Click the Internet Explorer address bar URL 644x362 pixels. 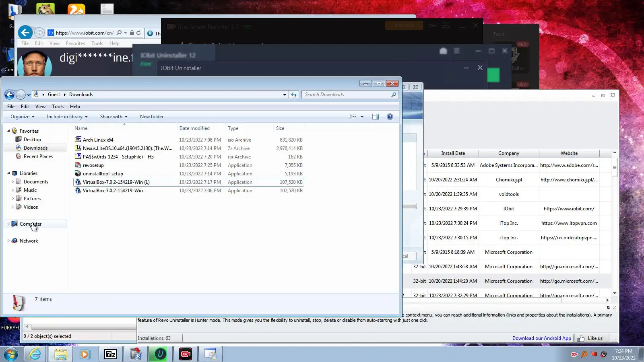point(85,33)
